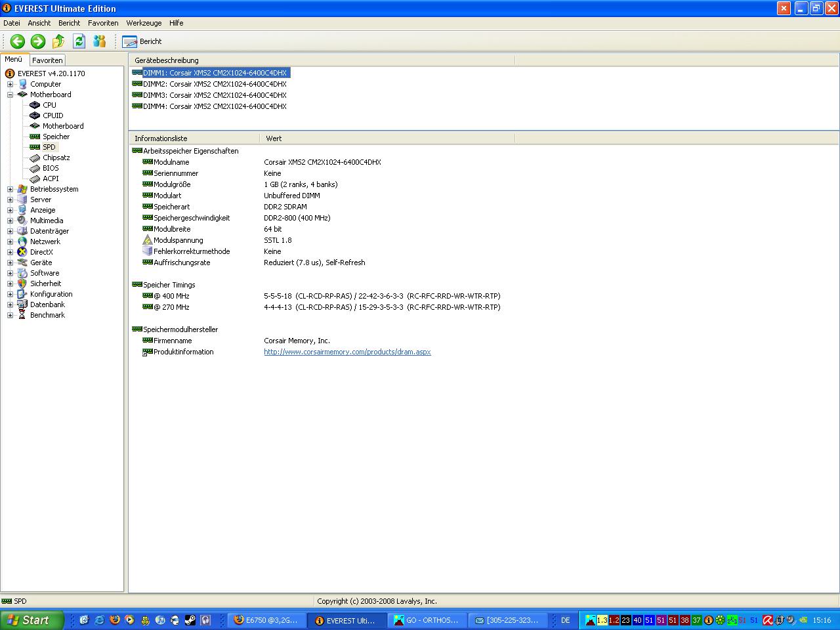Click the Geräte icon in the tree
This screenshot has height=630, width=840.
click(22, 262)
